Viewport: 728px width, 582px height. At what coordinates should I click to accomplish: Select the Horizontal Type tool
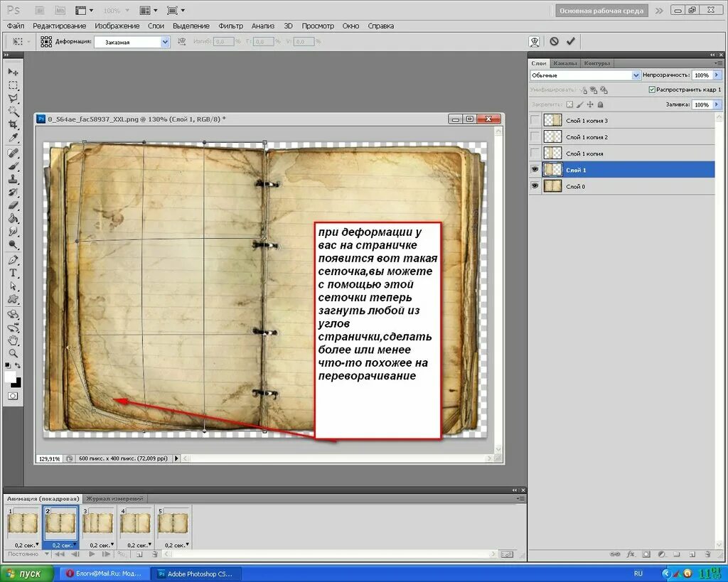click(x=13, y=273)
